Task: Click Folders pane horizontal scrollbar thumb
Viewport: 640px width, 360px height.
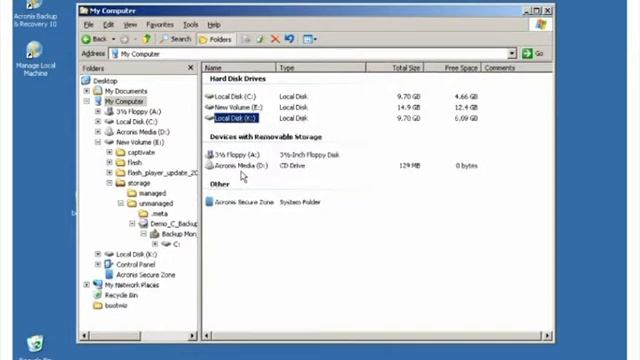Action: pyautogui.click(x=116, y=336)
